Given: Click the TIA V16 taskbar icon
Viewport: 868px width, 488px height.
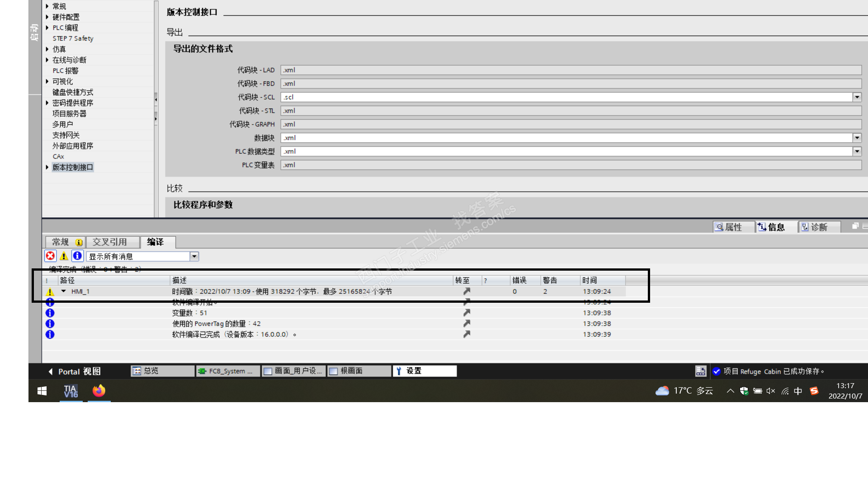Looking at the screenshot, I should [71, 391].
